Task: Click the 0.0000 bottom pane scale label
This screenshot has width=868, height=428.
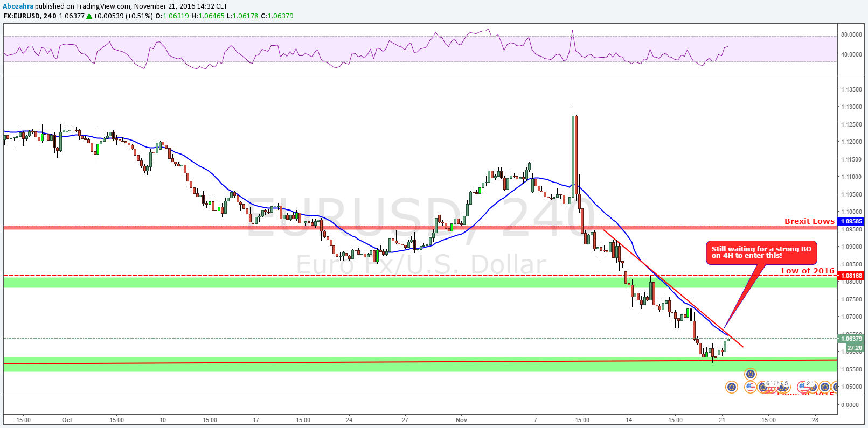Action: [x=850, y=405]
